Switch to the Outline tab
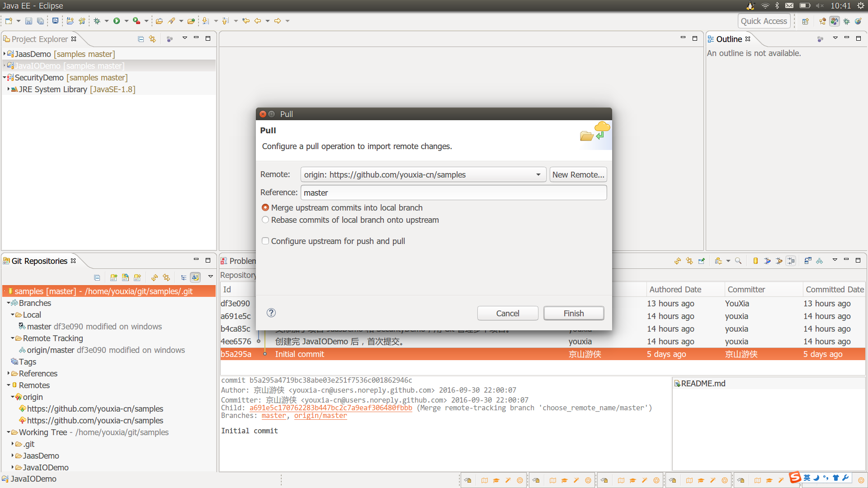 (729, 39)
